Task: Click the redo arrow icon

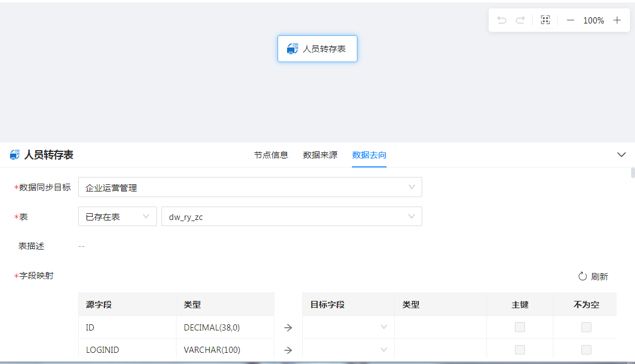Action: 520,20
